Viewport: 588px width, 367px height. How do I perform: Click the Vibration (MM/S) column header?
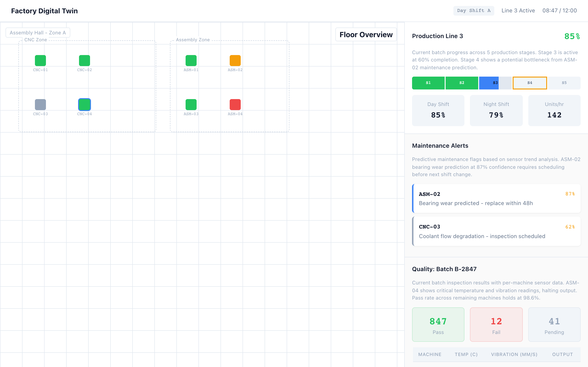(x=514, y=354)
